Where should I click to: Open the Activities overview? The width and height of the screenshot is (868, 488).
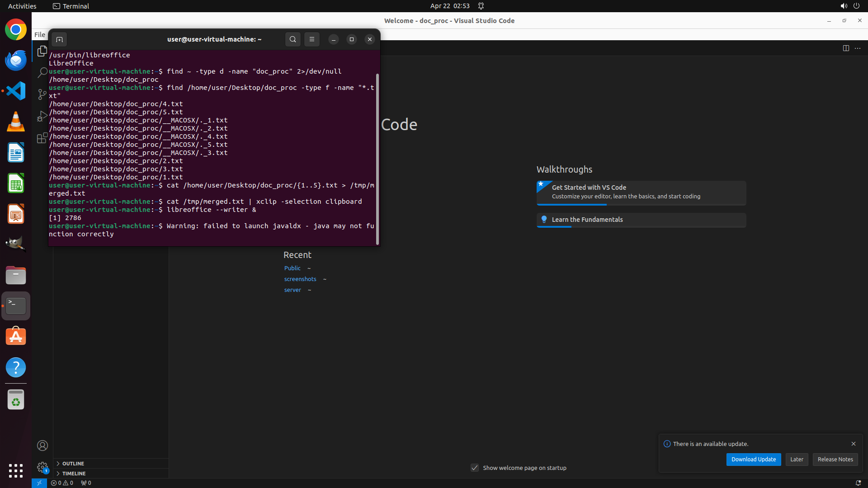click(x=22, y=6)
